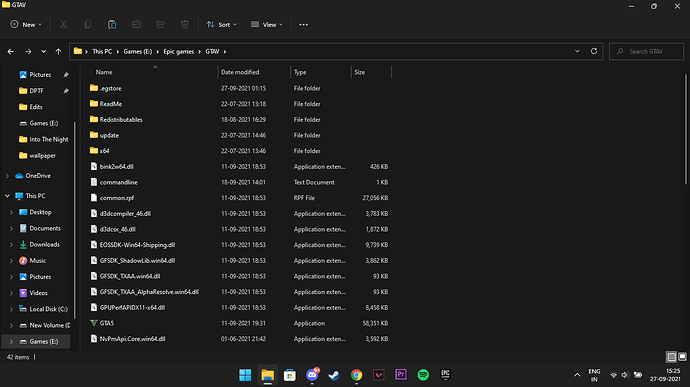Open the Sort options dropdown
The height and width of the screenshot is (387, 690).
point(221,25)
